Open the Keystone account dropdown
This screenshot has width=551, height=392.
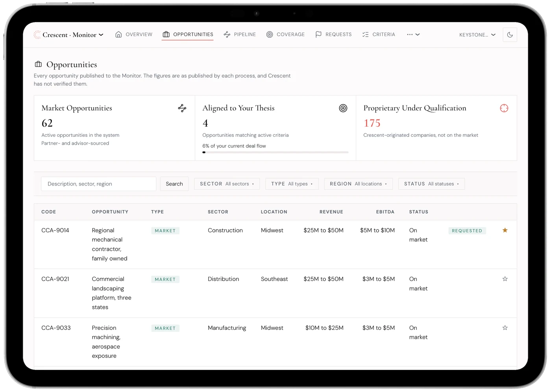(477, 35)
